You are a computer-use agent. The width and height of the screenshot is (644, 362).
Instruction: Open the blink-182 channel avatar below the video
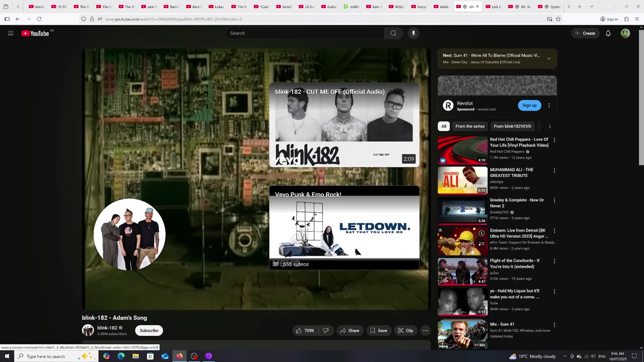click(x=88, y=330)
